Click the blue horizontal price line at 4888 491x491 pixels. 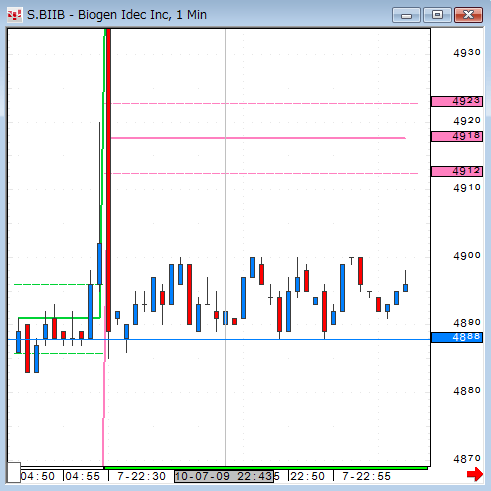click(219, 339)
